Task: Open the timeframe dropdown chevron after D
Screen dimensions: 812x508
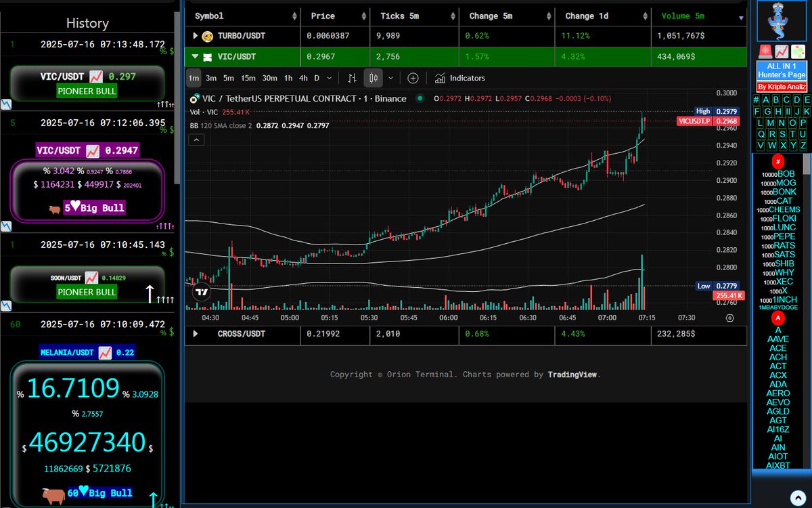Action: pyautogui.click(x=331, y=78)
